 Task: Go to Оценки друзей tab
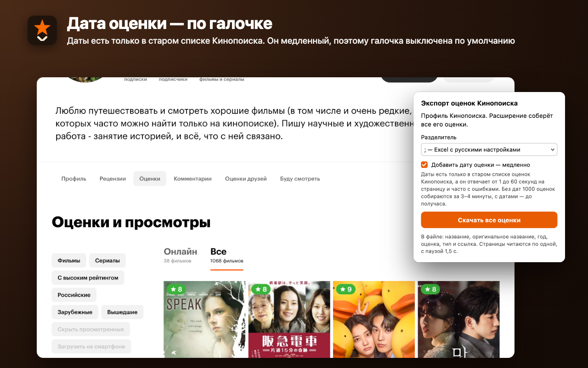246,178
